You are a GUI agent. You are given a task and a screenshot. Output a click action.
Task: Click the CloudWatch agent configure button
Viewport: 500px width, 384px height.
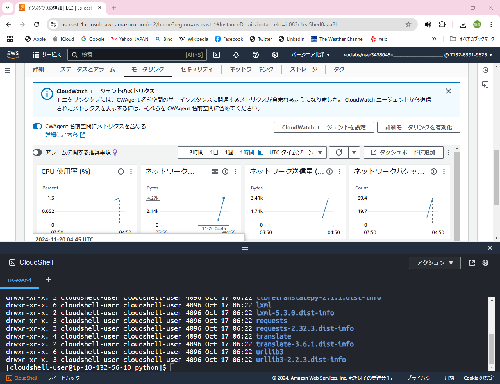point(324,127)
